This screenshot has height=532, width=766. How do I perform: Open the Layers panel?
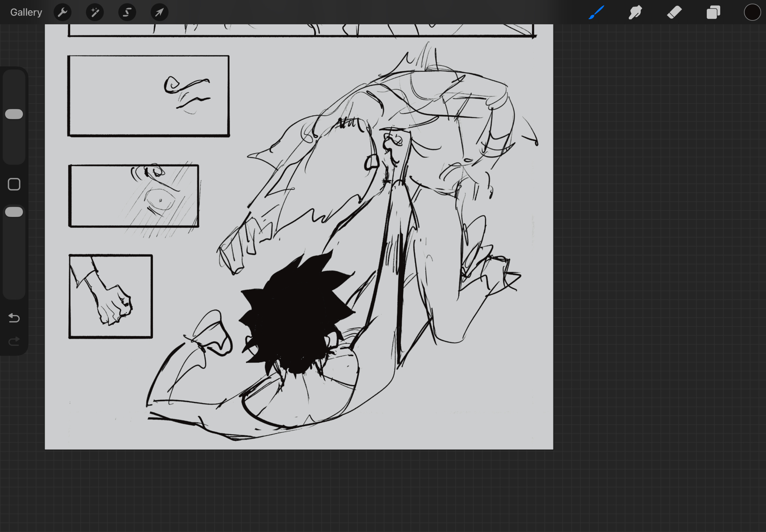point(713,12)
